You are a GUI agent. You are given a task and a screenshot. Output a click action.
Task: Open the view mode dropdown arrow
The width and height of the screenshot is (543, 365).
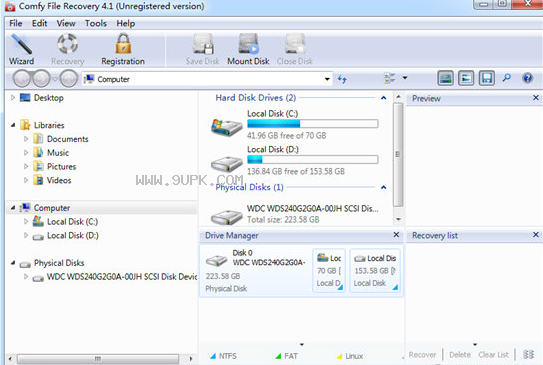[x=405, y=78]
